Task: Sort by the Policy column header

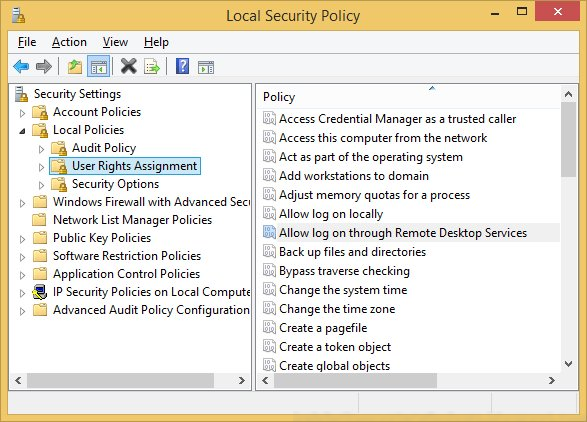Action: coord(408,97)
